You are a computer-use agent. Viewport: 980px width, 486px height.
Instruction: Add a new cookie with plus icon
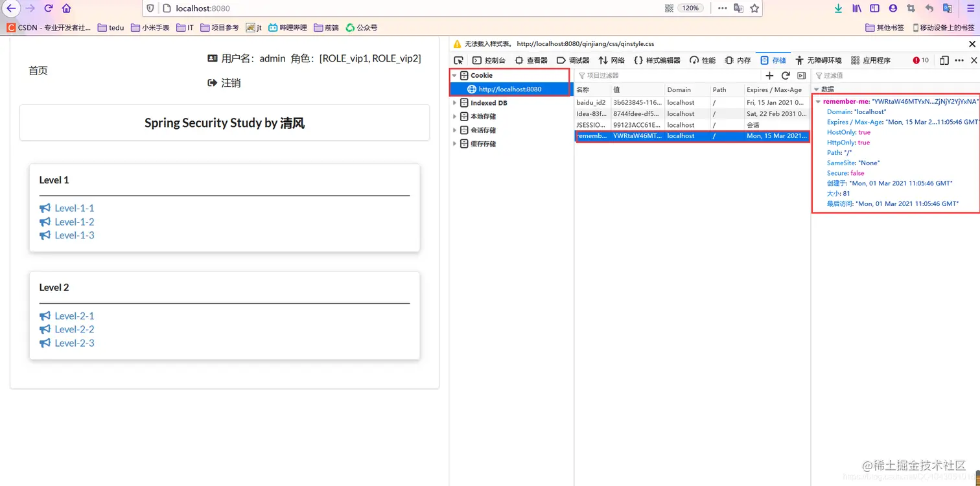(769, 76)
